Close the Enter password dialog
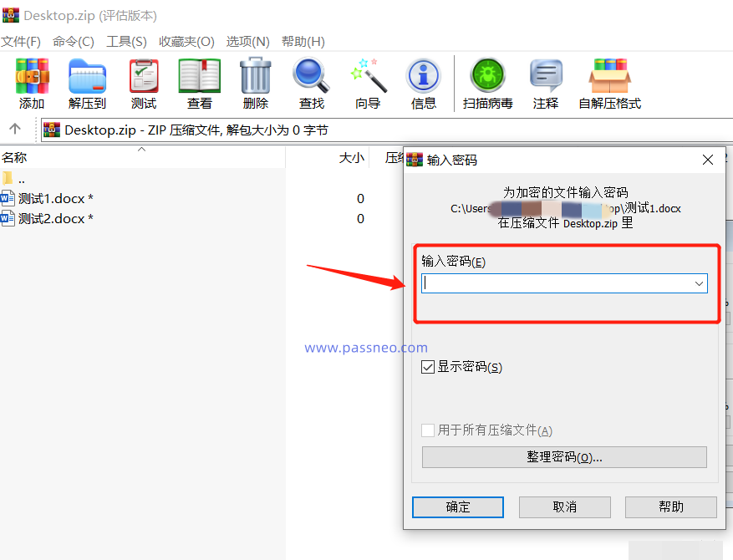This screenshot has width=733, height=560. 708,160
